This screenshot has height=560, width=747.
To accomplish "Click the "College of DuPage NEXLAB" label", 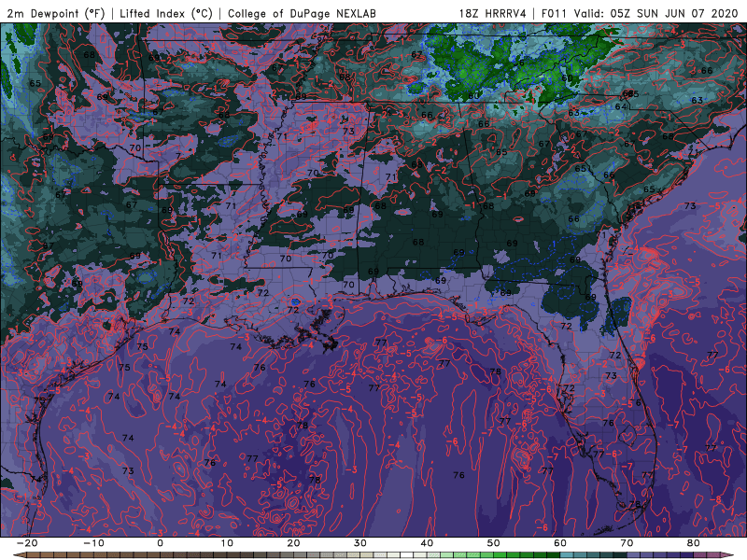I will [x=302, y=13].
